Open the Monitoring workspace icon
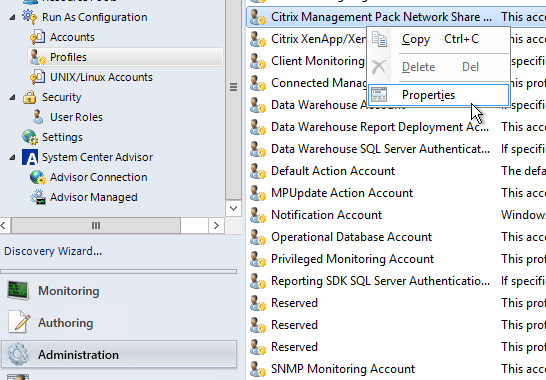This screenshot has height=380, width=546. pos(18,290)
